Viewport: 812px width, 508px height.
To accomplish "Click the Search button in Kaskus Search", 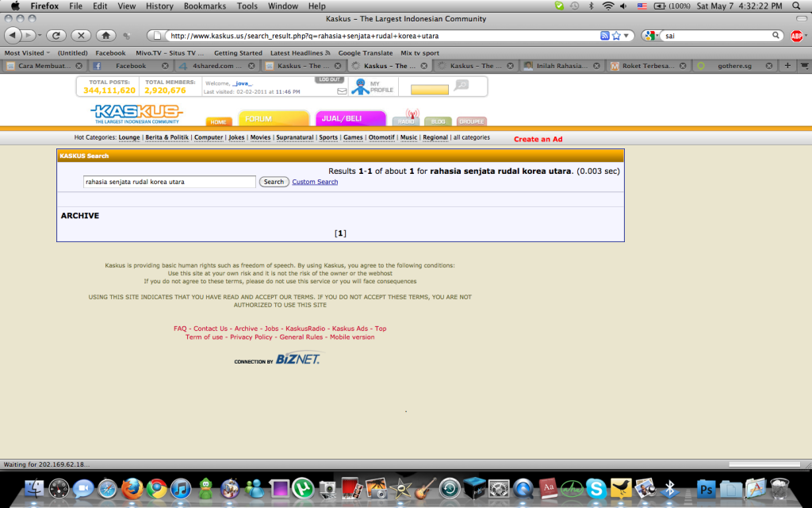I will (x=274, y=182).
